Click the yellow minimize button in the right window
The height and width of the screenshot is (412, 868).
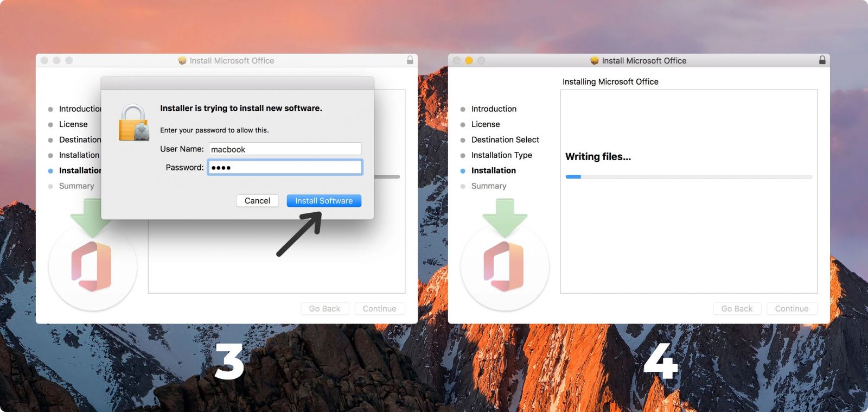pyautogui.click(x=469, y=61)
